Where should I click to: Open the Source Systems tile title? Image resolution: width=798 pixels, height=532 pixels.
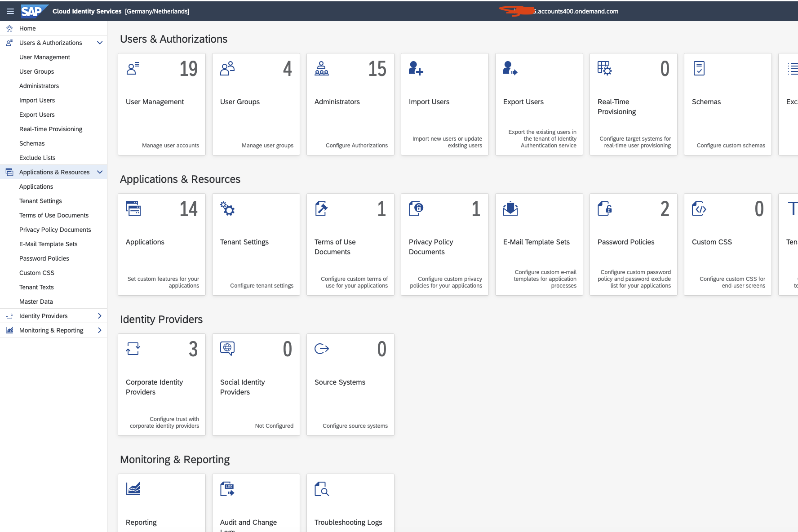340,382
